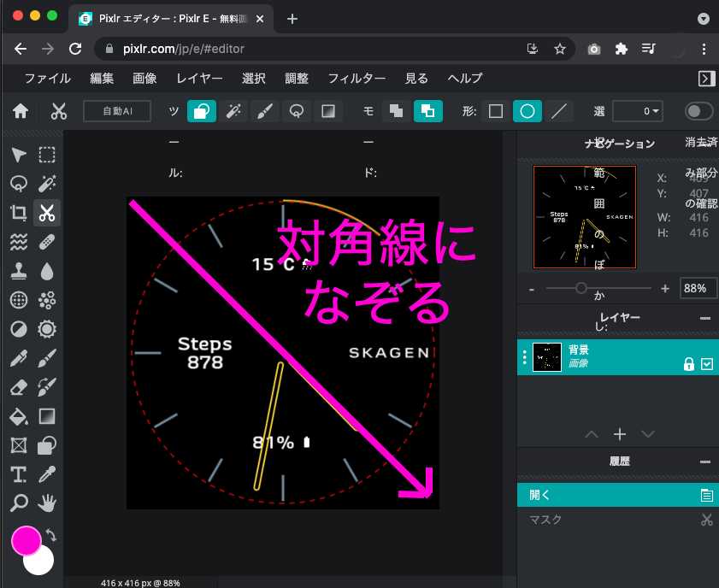This screenshot has height=588, width=719.
Task: Select the Blur droplet tool
Action: coord(47,271)
